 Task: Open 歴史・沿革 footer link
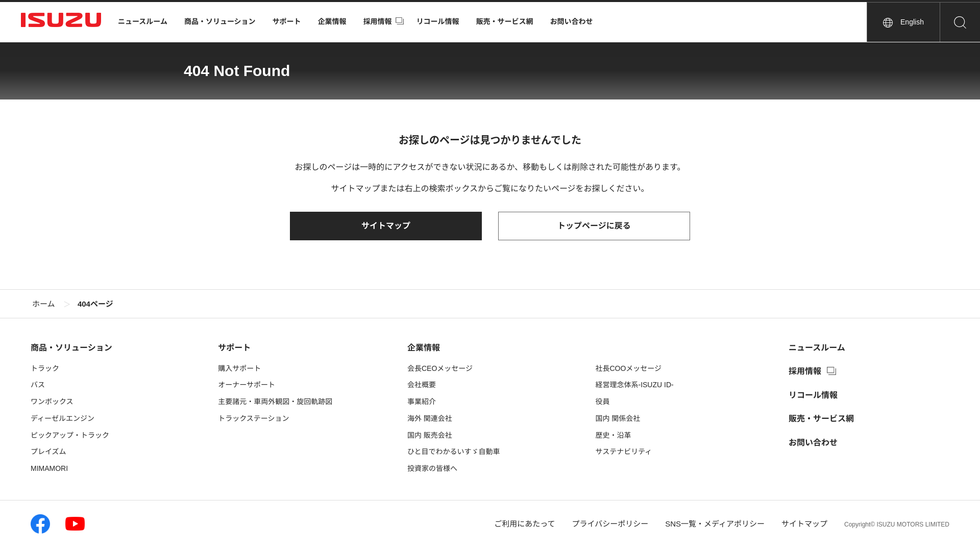tap(613, 435)
